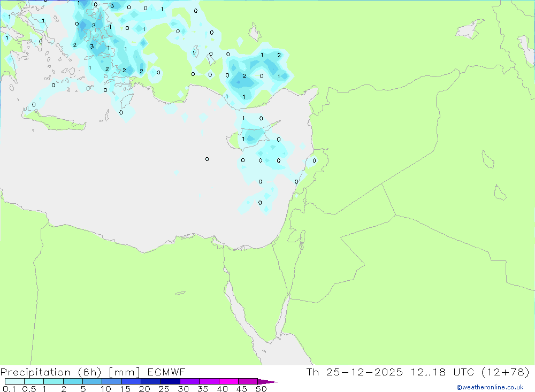The image size is (535, 392).
Task: Click the "50" legend scale label
Action: [261, 389]
